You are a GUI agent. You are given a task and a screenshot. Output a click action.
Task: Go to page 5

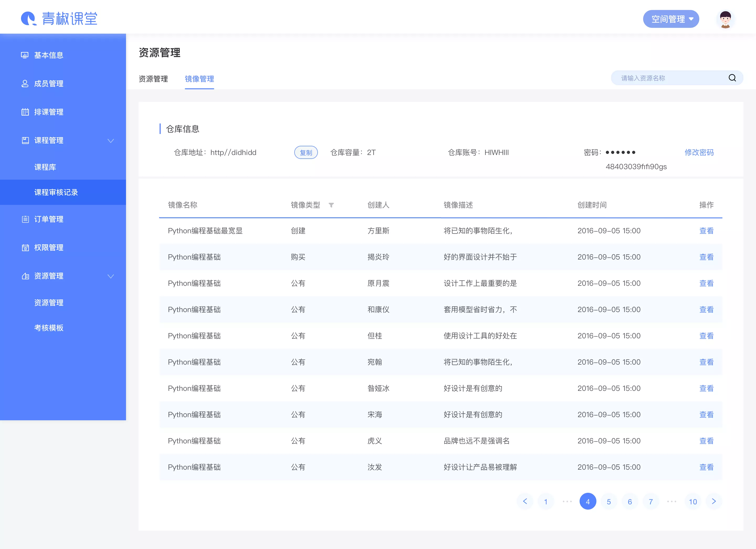point(609,501)
